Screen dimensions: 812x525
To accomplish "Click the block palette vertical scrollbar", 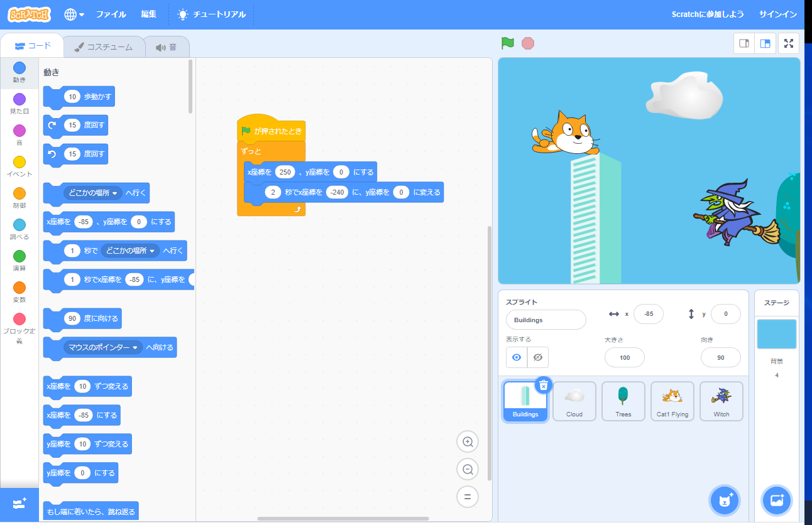I will (190, 87).
